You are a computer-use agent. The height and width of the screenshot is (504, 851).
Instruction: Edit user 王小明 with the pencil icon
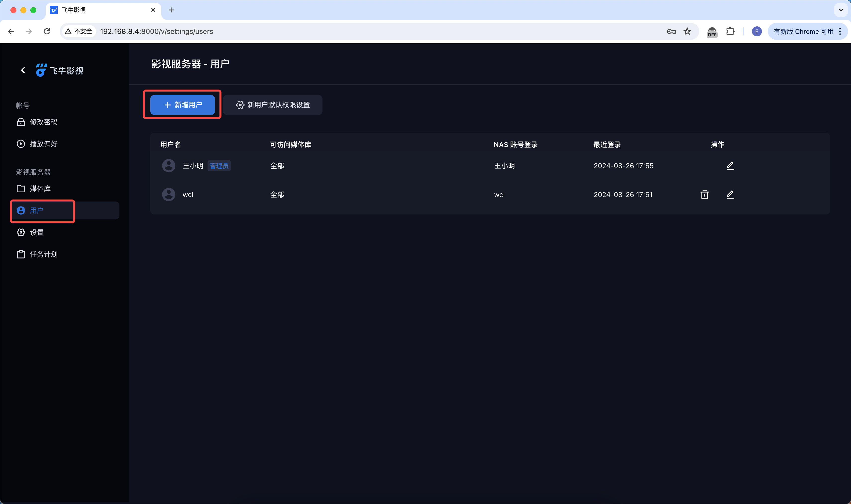pyautogui.click(x=730, y=166)
